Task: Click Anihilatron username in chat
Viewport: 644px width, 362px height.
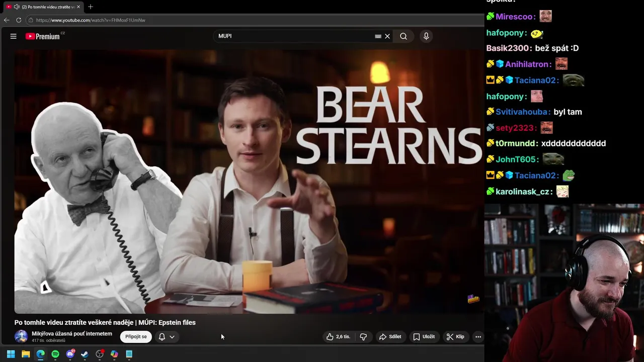Action: (527, 64)
